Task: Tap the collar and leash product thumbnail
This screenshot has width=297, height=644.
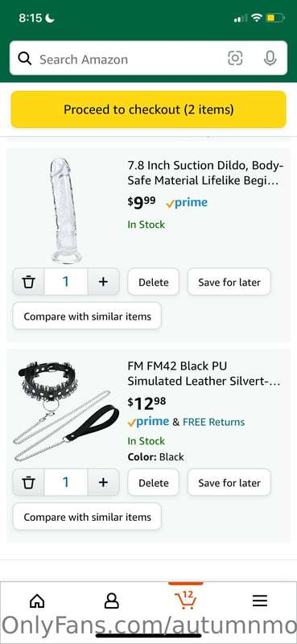Action: [x=66, y=411]
